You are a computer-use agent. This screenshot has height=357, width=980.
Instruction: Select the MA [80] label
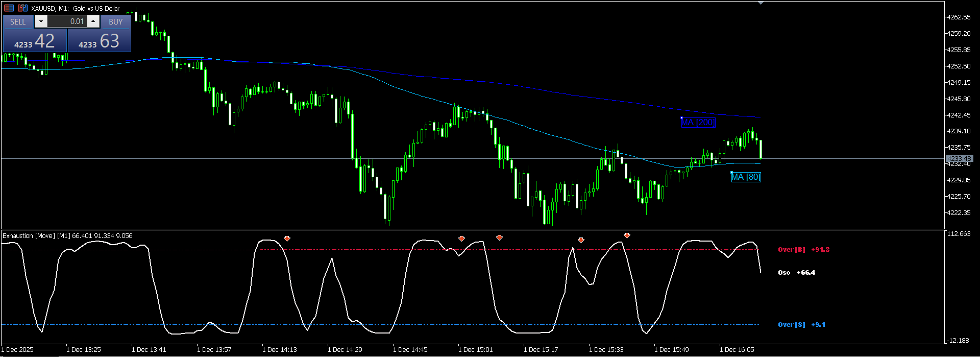point(746,177)
